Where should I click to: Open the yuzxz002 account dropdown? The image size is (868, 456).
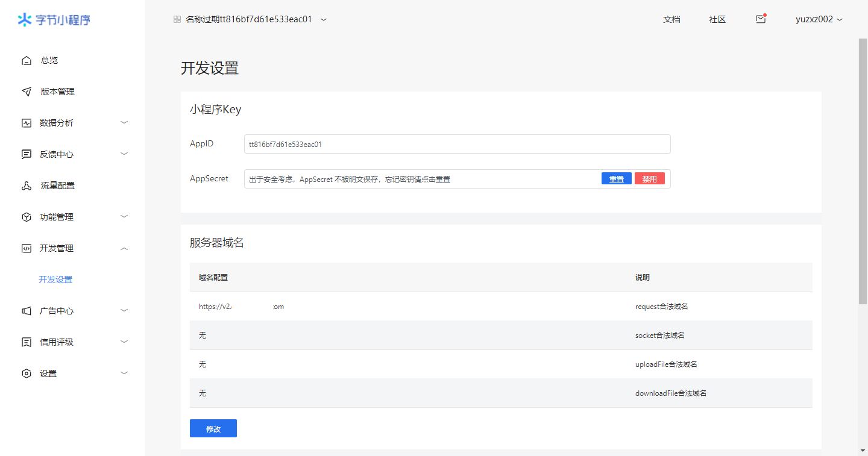pyautogui.click(x=819, y=19)
